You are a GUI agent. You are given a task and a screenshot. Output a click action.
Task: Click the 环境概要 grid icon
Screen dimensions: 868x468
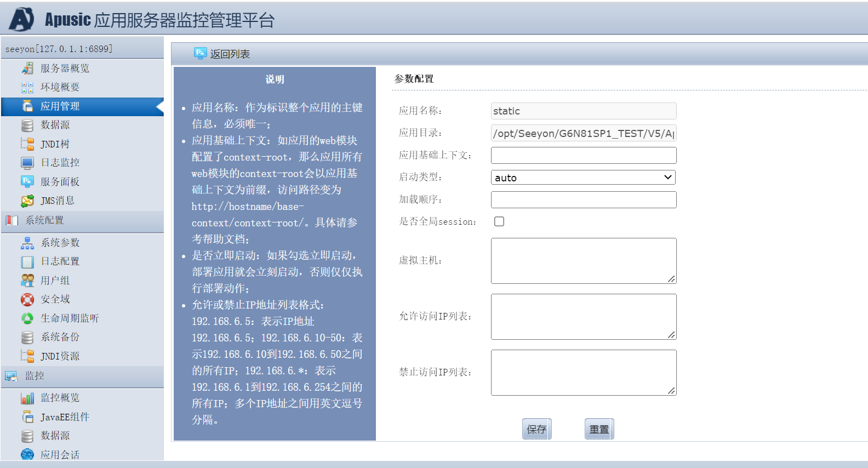(27, 87)
